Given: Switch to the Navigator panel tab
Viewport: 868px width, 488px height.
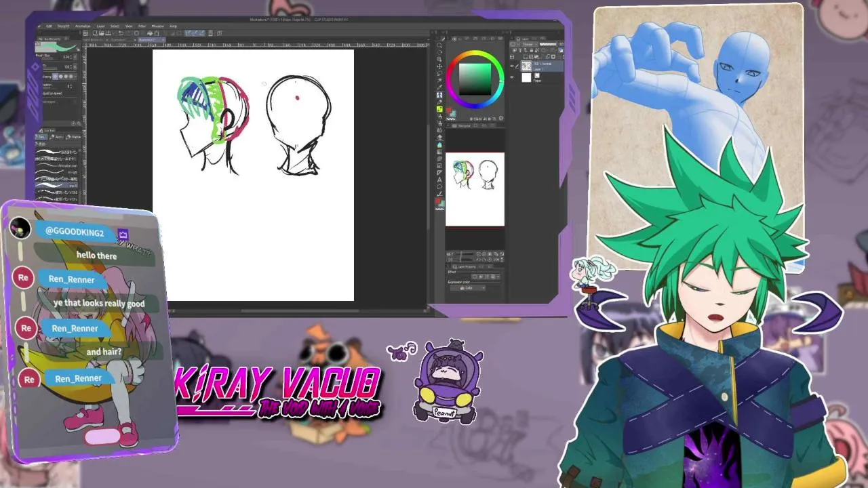Looking at the screenshot, I should click(x=464, y=126).
